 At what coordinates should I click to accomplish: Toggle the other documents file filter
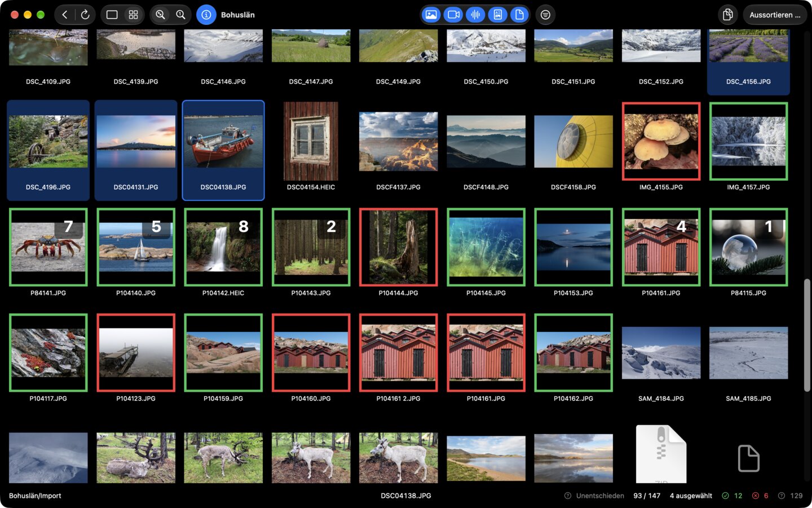(x=519, y=15)
